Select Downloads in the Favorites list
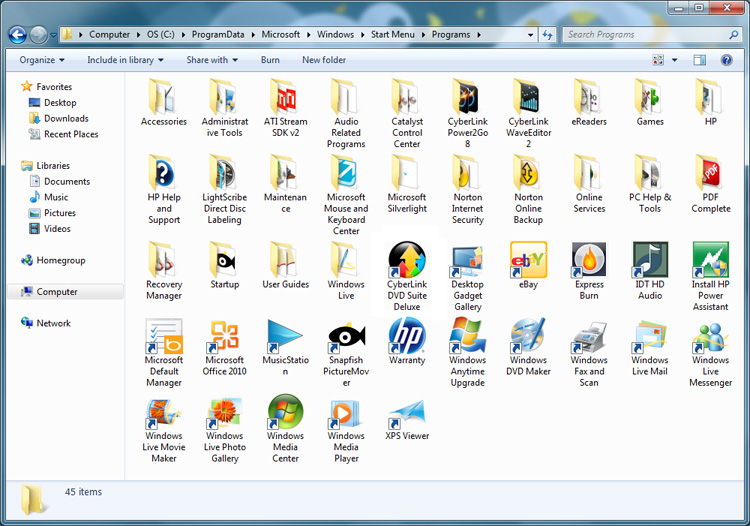 click(66, 118)
